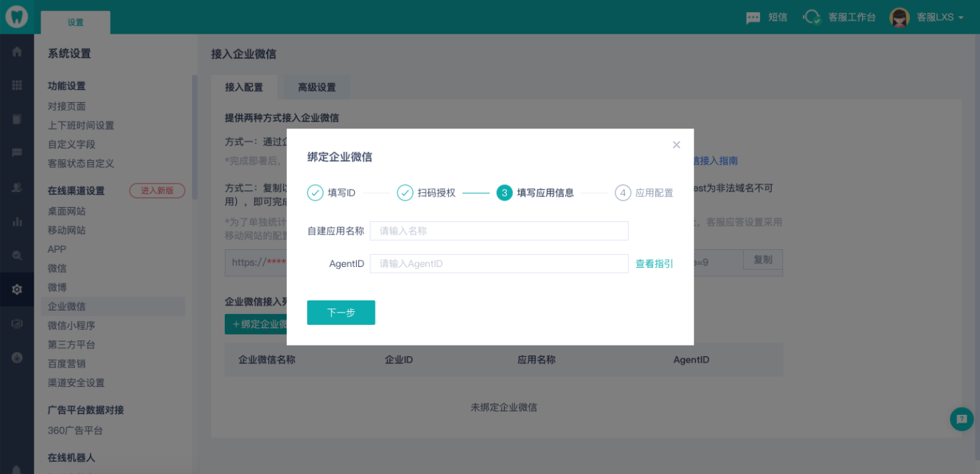Switch to the 接入配置 tab
Image resolution: width=980 pixels, height=474 pixels.
244,87
